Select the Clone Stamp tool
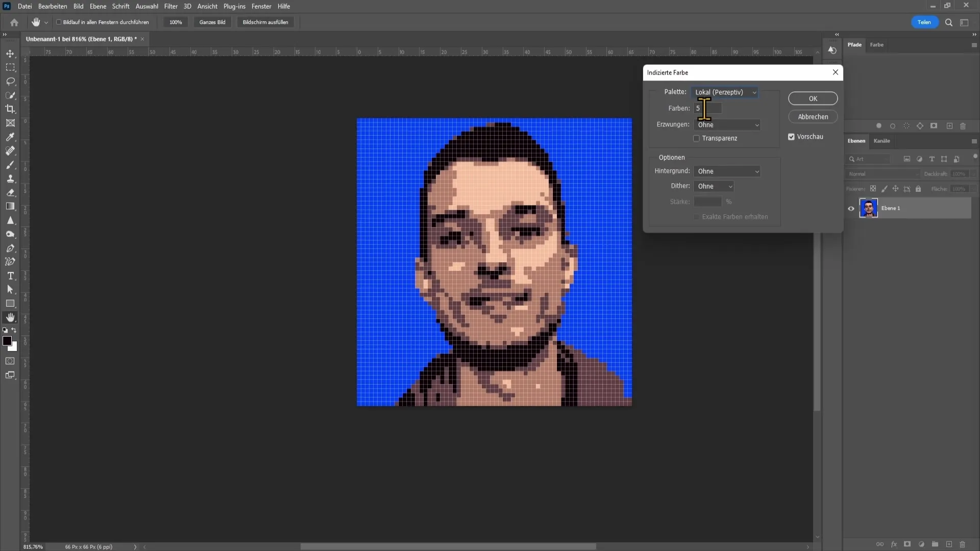This screenshot has height=551, width=980. click(x=10, y=179)
